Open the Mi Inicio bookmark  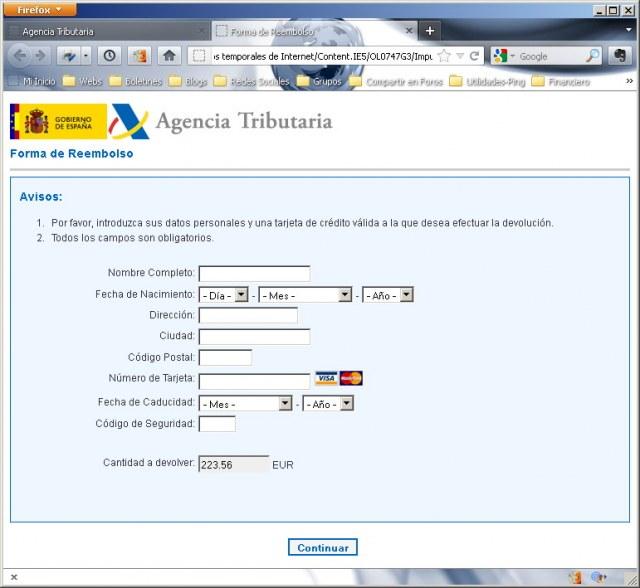pyautogui.click(x=33, y=82)
